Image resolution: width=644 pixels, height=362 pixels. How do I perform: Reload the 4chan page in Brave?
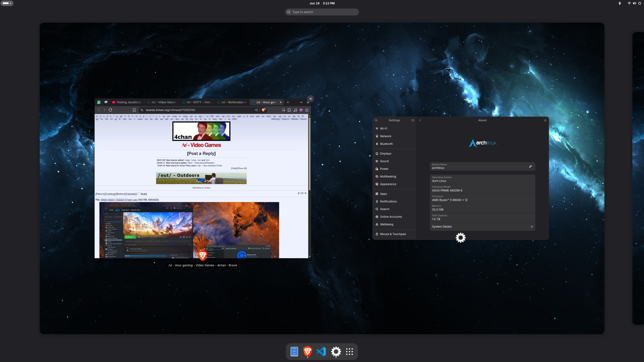point(111,110)
